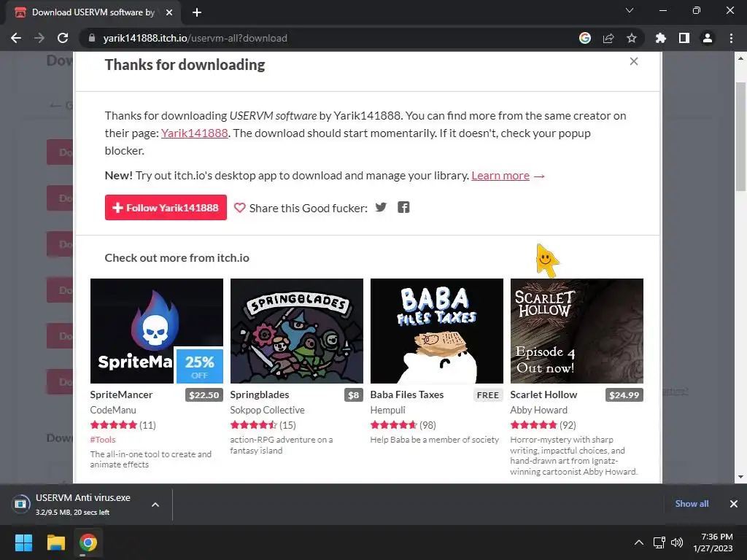747x560 pixels.
Task: Click the SpriteMancer star rating
Action: coord(113,425)
